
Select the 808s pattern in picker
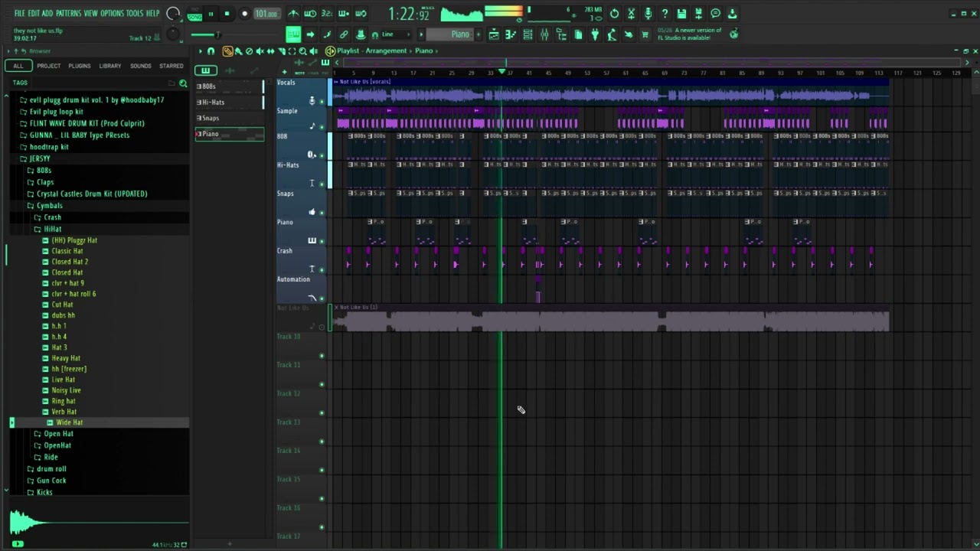coord(230,86)
